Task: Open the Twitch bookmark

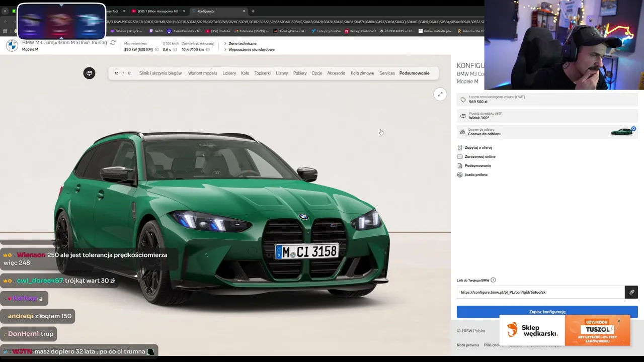Action: [x=156, y=31]
